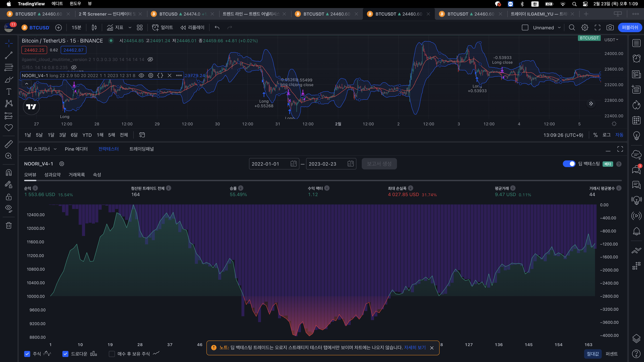Select the text annotation tool
The height and width of the screenshot is (362, 644).
(9, 92)
